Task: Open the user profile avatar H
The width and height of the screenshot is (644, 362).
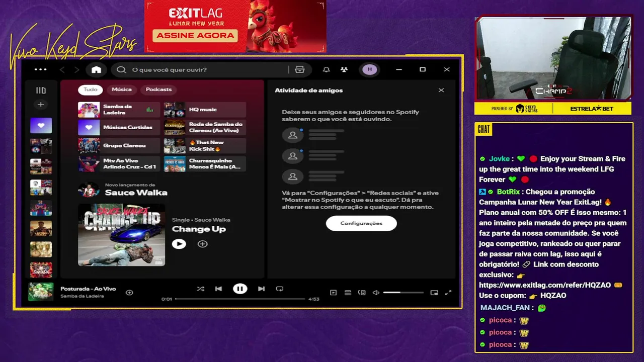Action: point(370,70)
